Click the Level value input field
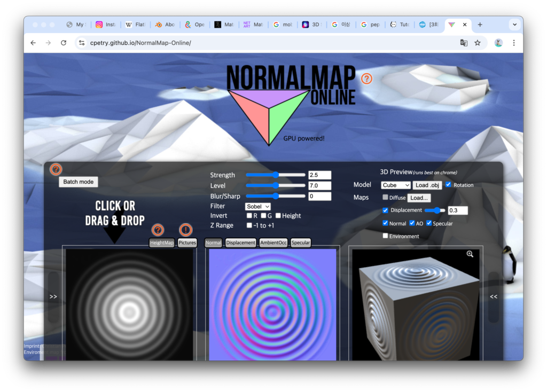The height and width of the screenshot is (392, 547). coord(319,186)
